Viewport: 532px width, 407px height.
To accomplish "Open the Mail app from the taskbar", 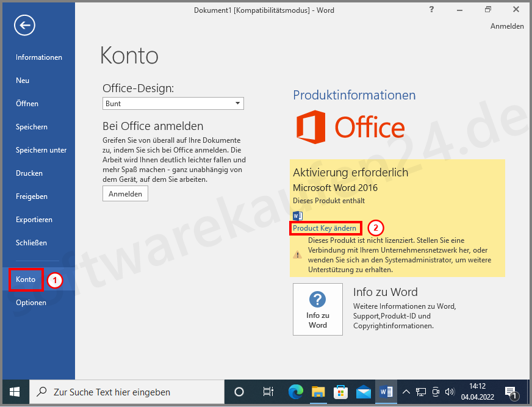I will (363, 392).
